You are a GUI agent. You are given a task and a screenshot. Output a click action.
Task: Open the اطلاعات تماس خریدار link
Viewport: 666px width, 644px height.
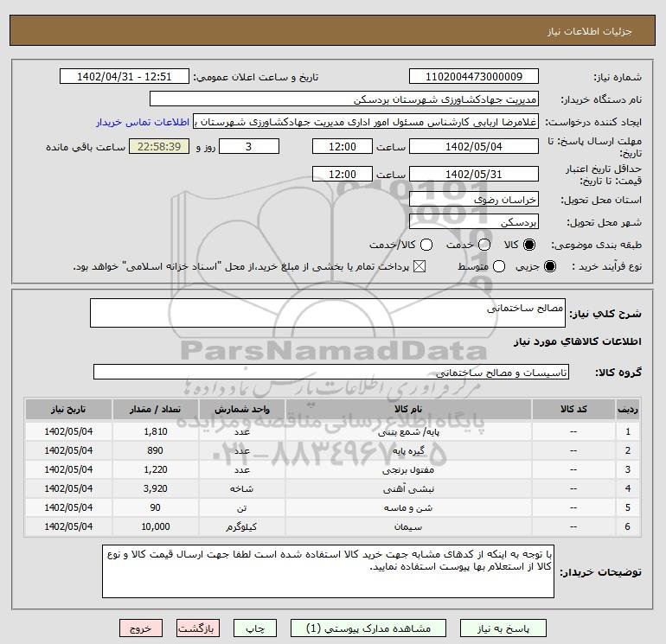143,122
